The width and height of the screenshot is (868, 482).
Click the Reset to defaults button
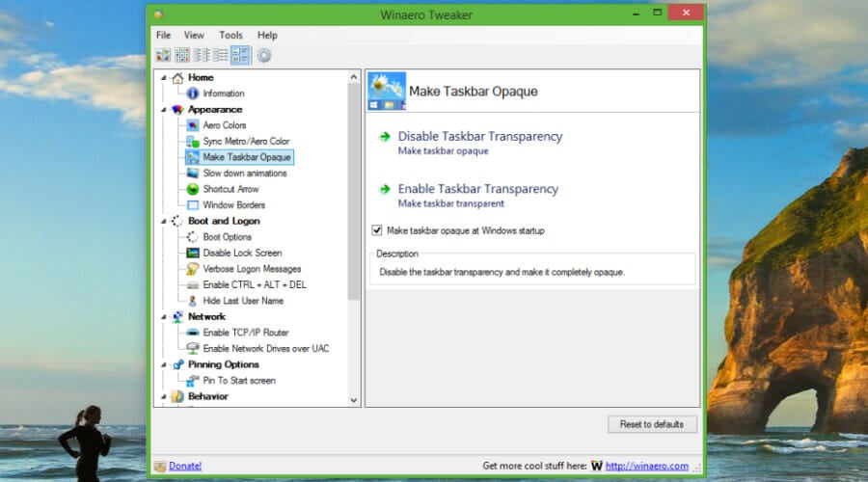pos(652,424)
